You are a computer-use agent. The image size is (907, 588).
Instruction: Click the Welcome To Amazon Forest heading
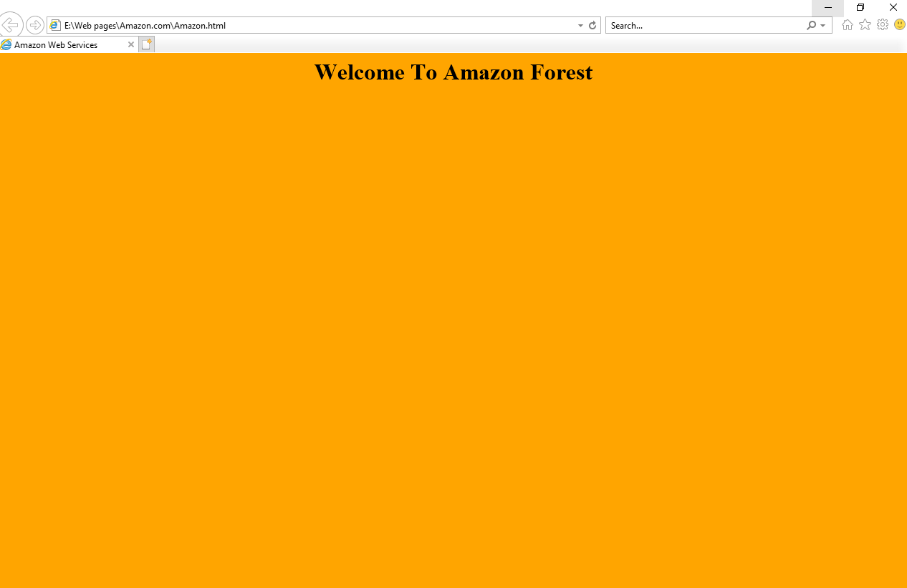(x=453, y=72)
